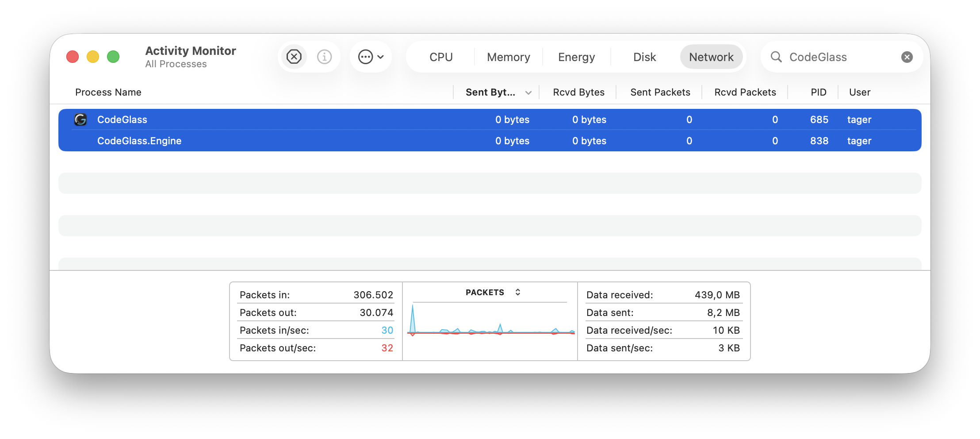Click Packets in value 306.502
Image resolution: width=980 pixels, height=439 pixels.
coord(373,295)
